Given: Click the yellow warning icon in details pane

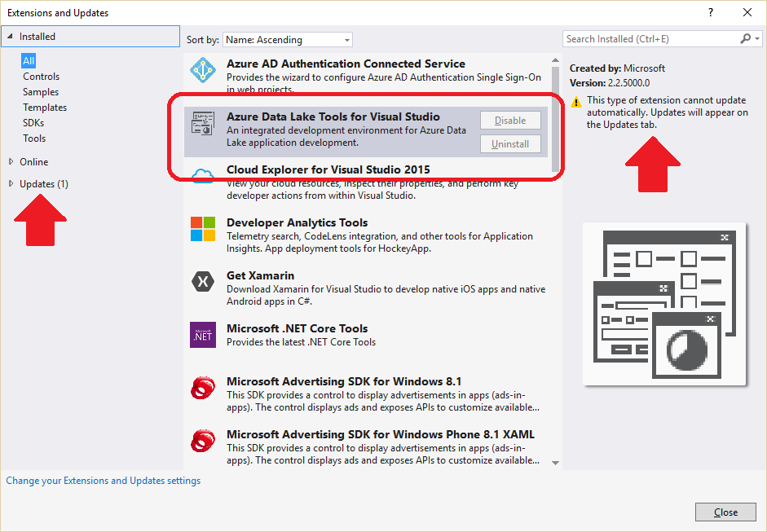Looking at the screenshot, I should [x=576, y=102].
